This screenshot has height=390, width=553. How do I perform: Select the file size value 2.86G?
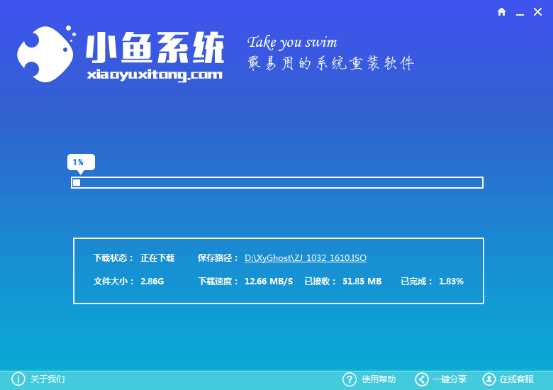coord(152,281)
